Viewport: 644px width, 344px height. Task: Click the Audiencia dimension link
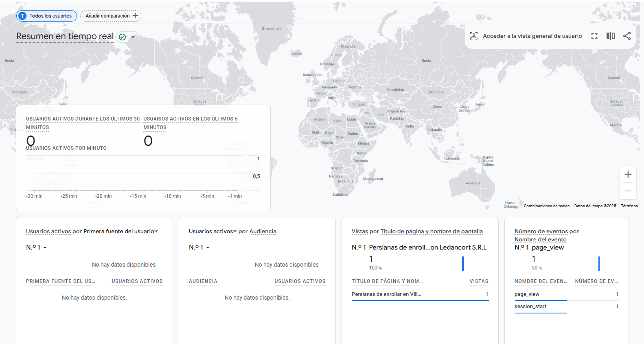point(263,232)
